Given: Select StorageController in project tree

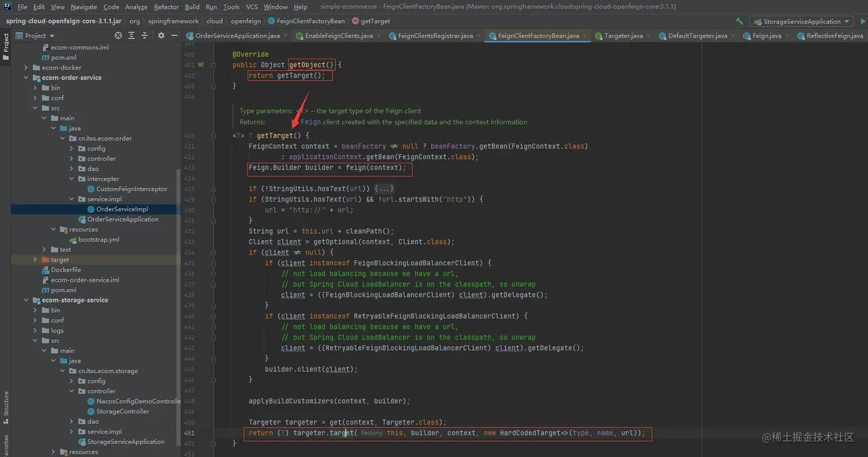Looking at the screenshot, I should 122,411.
